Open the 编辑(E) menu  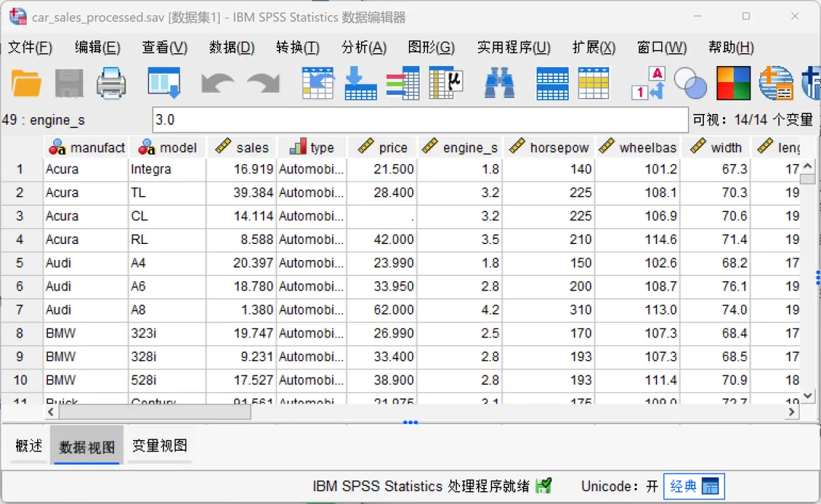click(x=97, y=48)
